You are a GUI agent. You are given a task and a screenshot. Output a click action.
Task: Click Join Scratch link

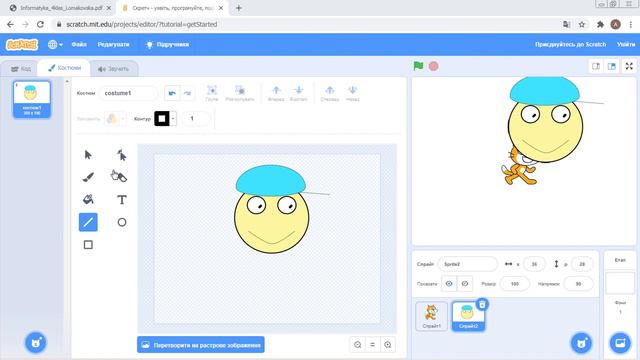pyautogui.click(x=570, y=44)
